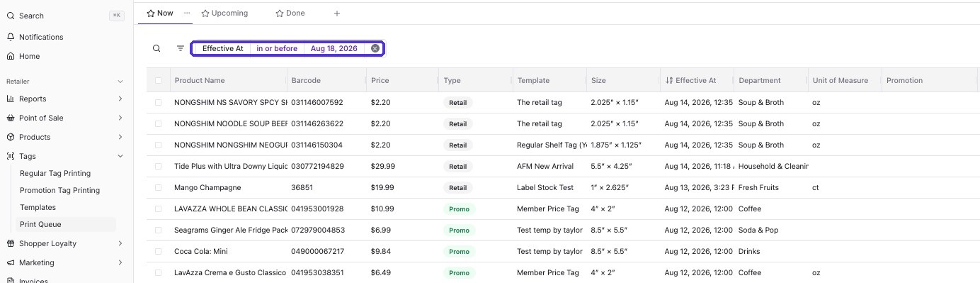980x283 pixels.
Task: Click the Marketing megaphone icon
Action: [11, 262]
